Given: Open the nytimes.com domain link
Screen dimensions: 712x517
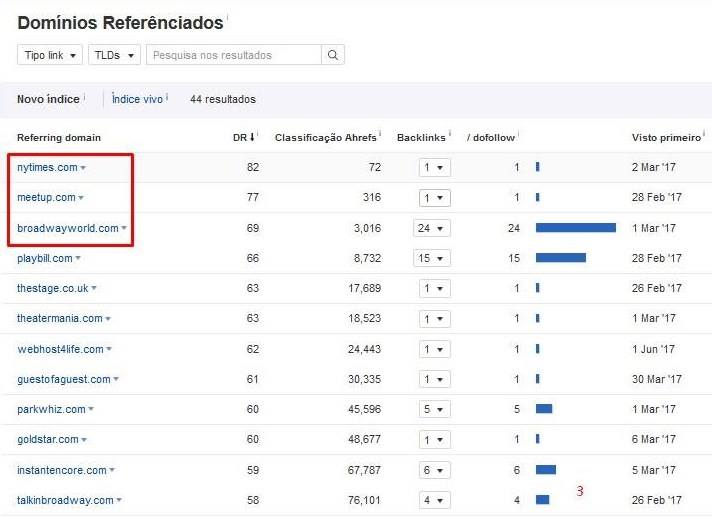Looking at the screenshot, I should (47, 167).
